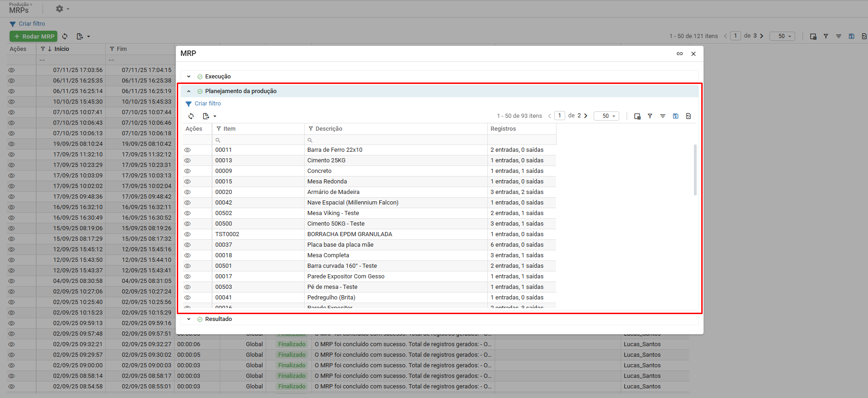This screenshot has height=398, width=868.
Task: View the 07/11/25 17:03:56 MRP run
Action: pyautogui.click(x=11, y=70)
